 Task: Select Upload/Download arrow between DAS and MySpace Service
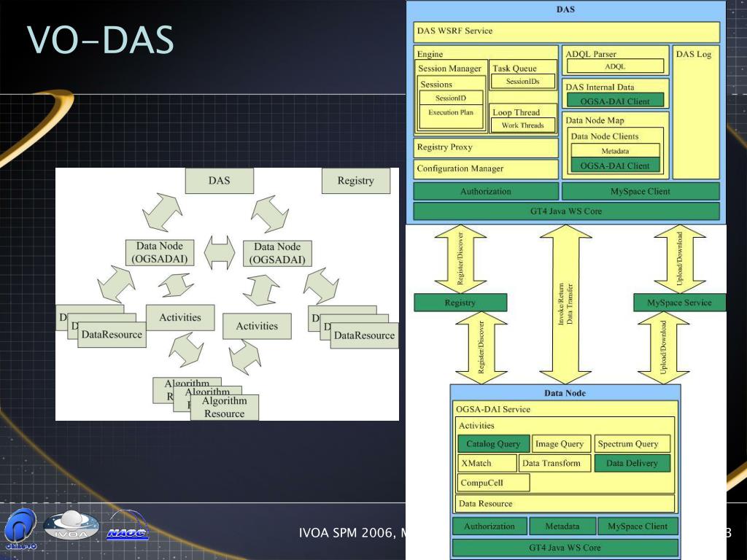point(680,259)
